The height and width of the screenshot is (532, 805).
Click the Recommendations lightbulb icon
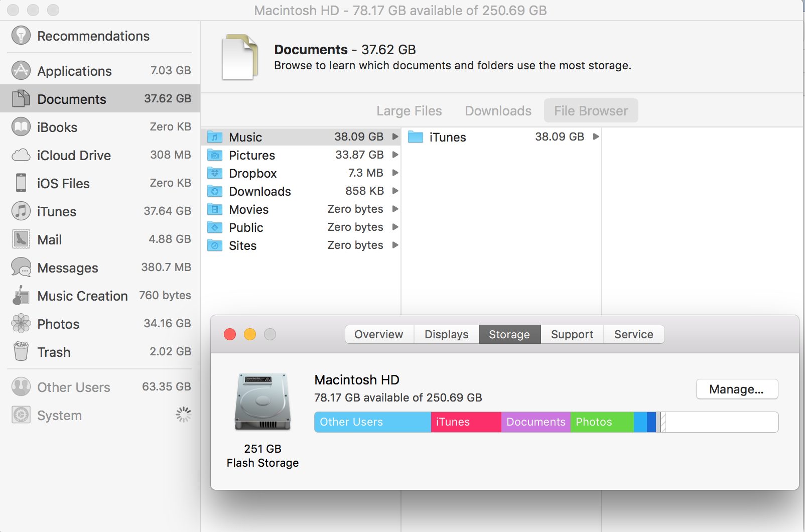coord(21,35)
